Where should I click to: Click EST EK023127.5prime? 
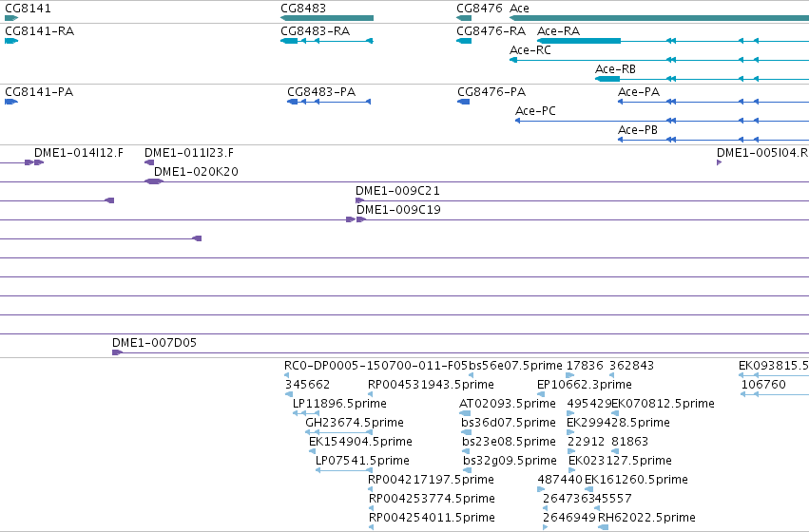coord(620,461)
